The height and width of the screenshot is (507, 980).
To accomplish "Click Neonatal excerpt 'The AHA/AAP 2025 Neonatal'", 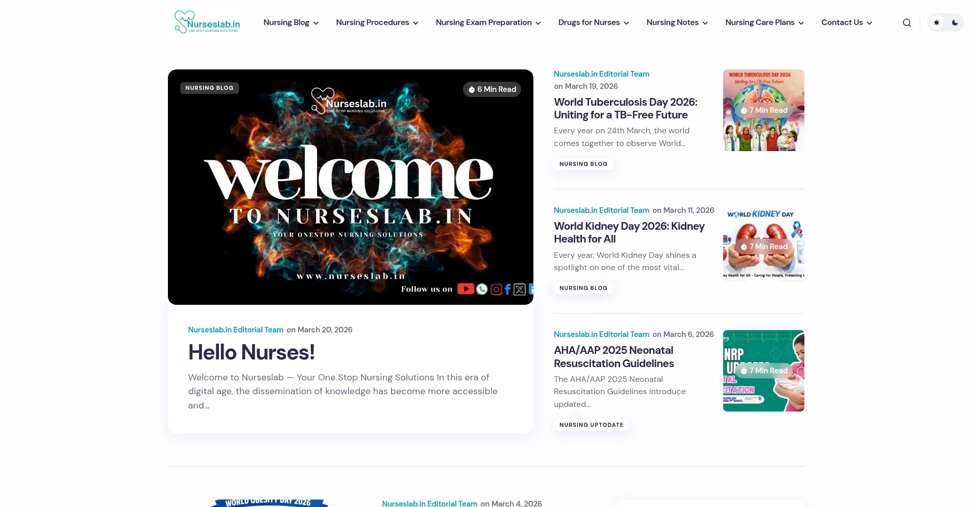I will [x=620, y=392].
